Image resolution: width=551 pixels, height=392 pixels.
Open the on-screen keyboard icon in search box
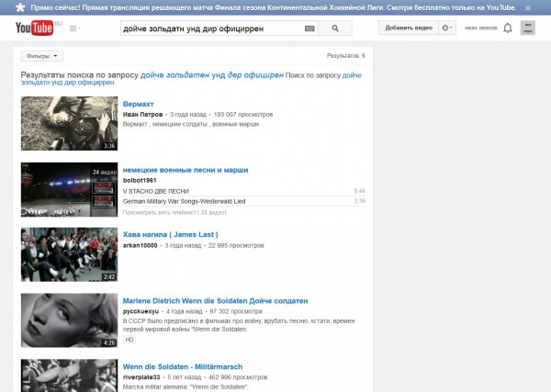(309, 28)
